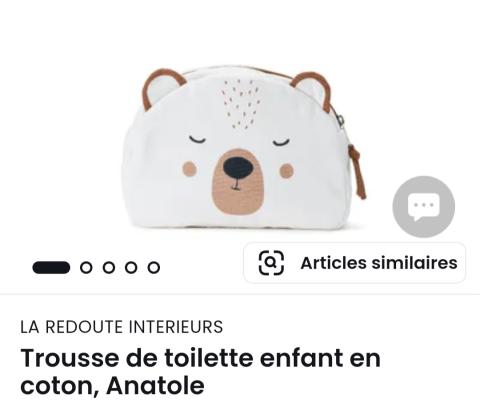Jump to the fifth carousel image dot

[154, 267]
